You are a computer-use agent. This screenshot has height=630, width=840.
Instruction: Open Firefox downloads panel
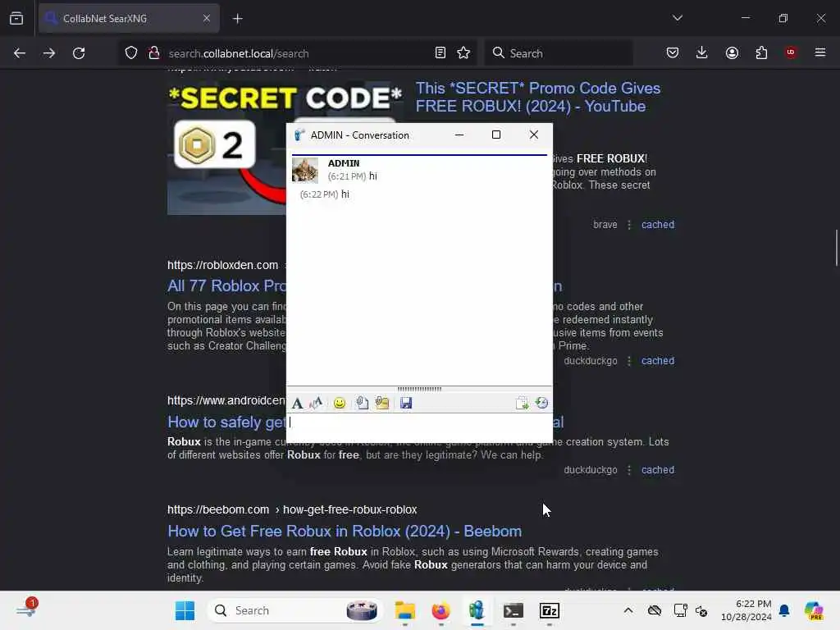pos(702,53)
